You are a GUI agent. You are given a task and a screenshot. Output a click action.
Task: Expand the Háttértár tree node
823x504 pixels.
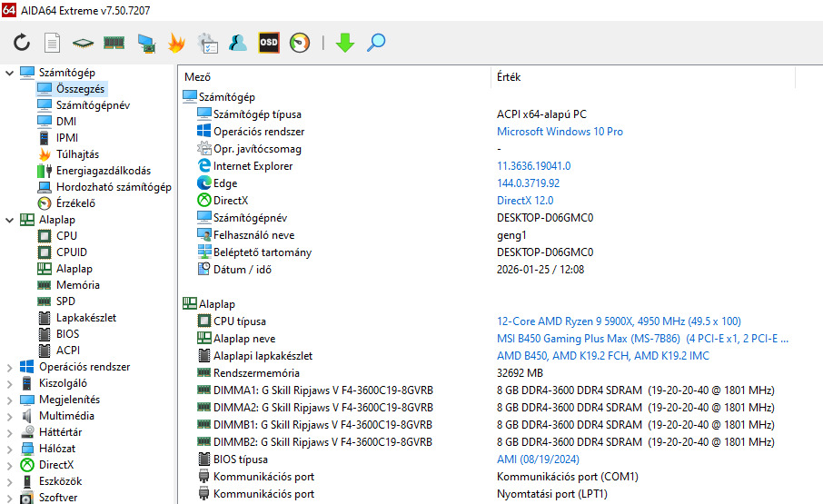pyautogui.click(x=9, y=432)
